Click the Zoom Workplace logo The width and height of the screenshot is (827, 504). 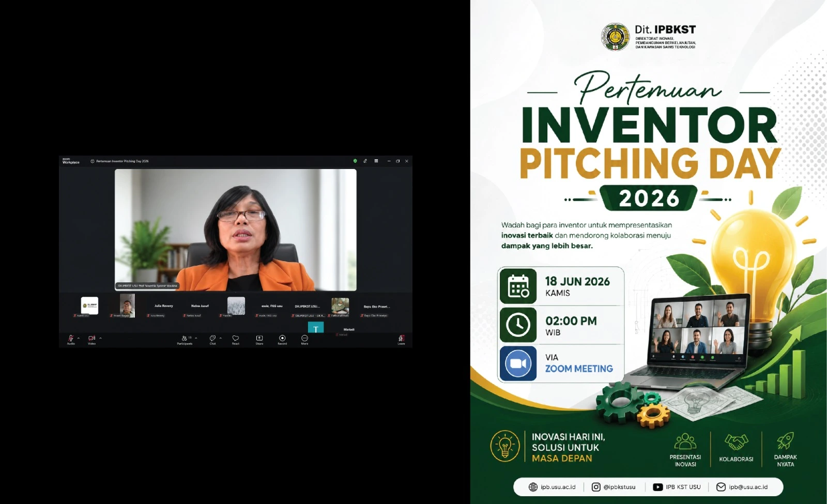71,161
